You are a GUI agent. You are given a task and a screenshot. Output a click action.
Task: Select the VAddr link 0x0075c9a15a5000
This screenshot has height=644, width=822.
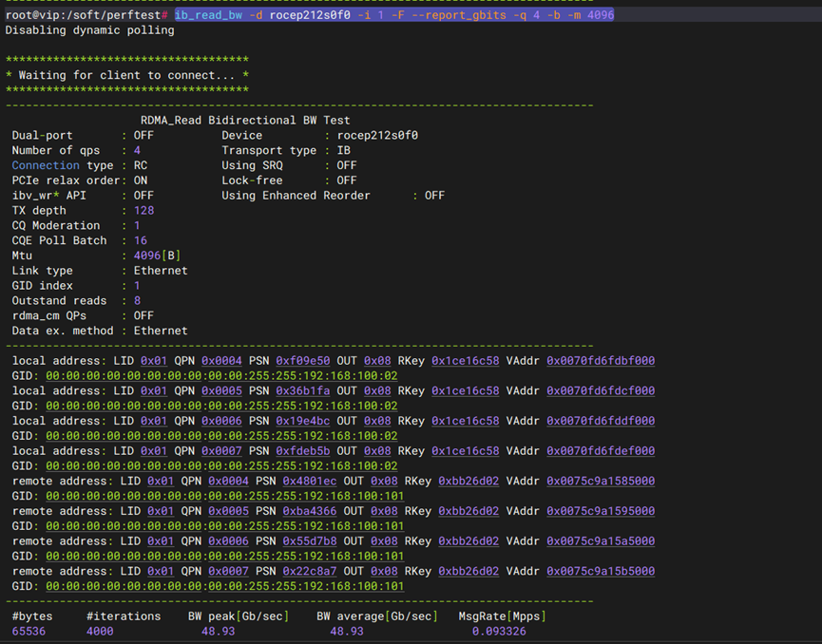coord(600,541)
